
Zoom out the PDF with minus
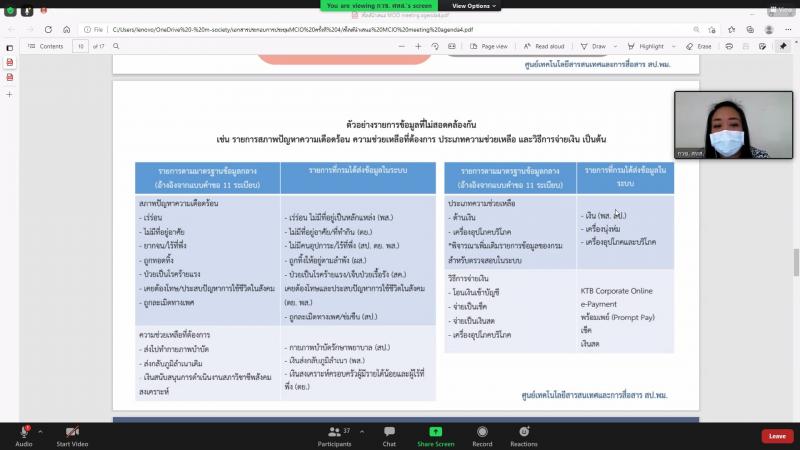[x=402, y=46]
